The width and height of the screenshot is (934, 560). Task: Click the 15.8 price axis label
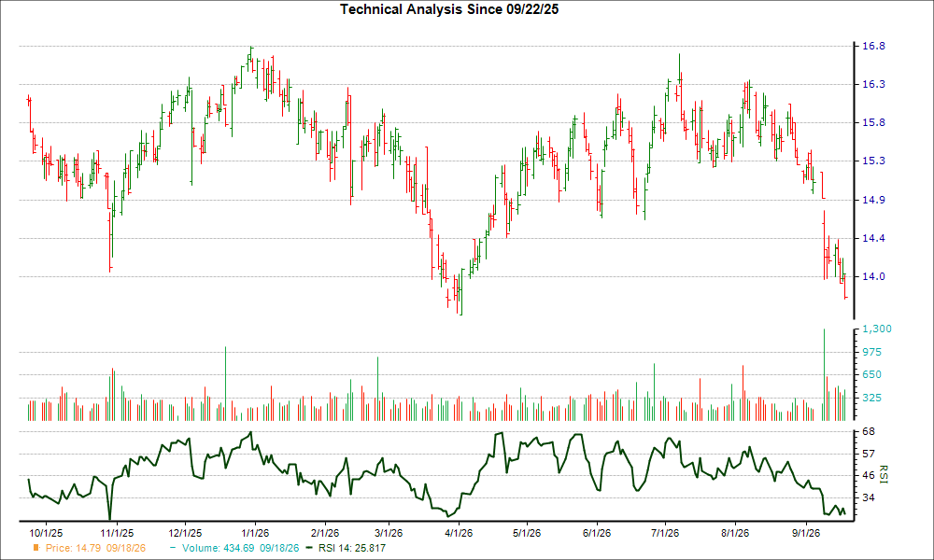873,122
